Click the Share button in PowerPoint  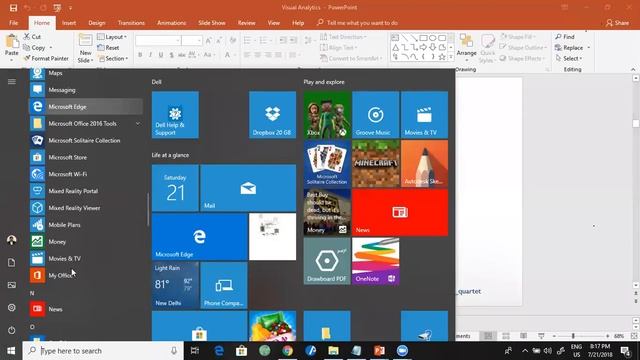(x=617, y=23)
